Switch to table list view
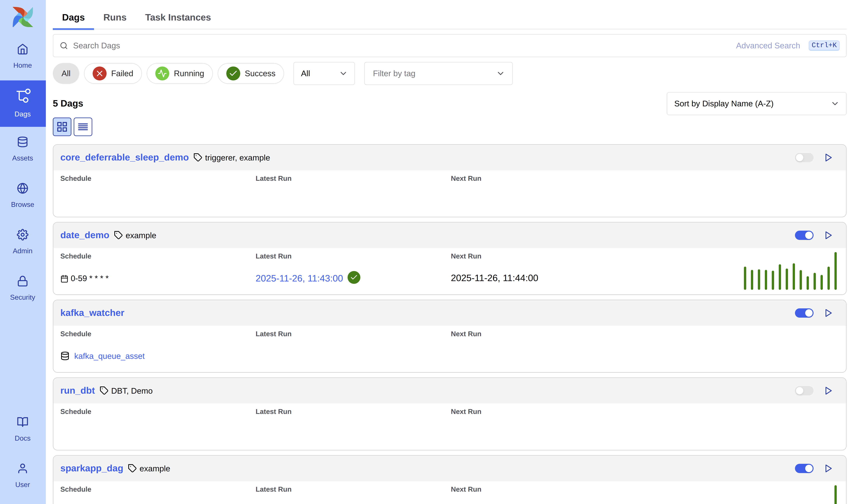Image resolution: width=853 pixels, height=504 pixels. pyautogui.click(x=83, y=127)
